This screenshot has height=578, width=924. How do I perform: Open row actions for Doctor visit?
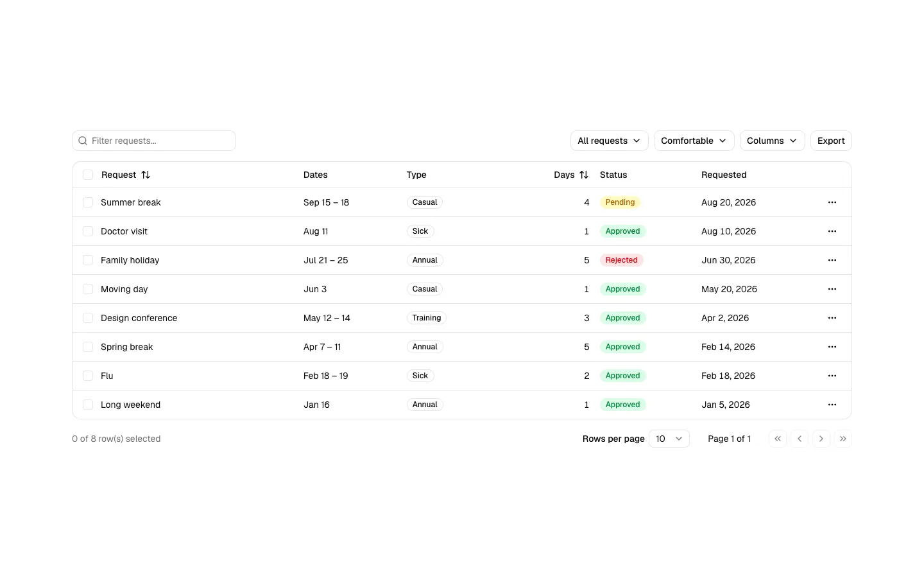pos(832,231)
